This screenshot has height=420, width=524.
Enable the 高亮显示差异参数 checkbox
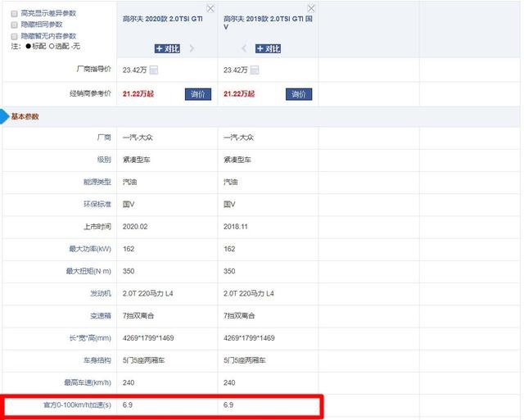[x=14, y=14]
